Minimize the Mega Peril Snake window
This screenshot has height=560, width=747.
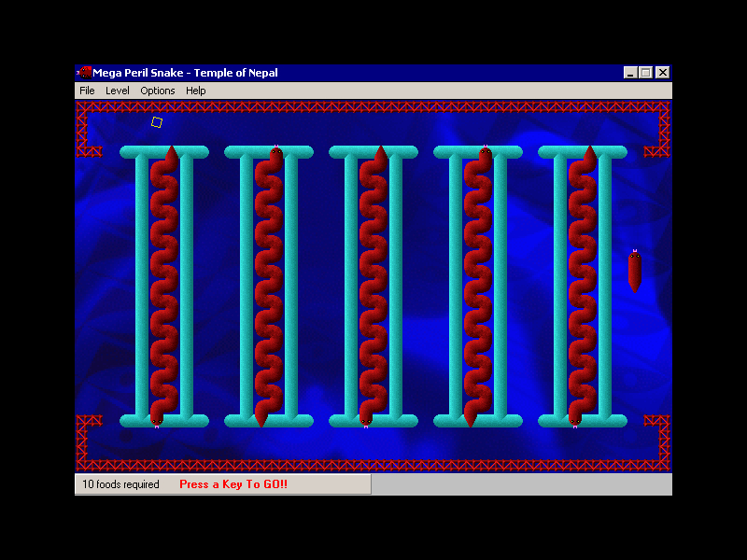coord(630,73)
